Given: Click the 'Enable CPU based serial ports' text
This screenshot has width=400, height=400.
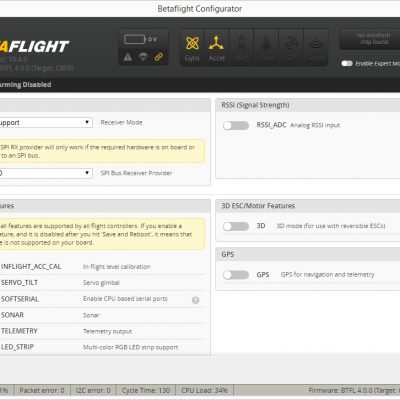Looking at the screenshot, I should [125, 299].
